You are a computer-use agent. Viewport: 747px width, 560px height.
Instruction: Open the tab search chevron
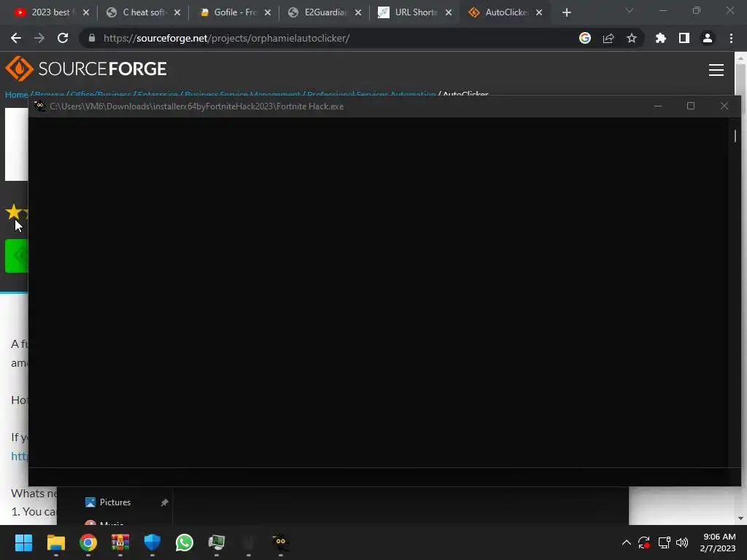tap(630, 10)
